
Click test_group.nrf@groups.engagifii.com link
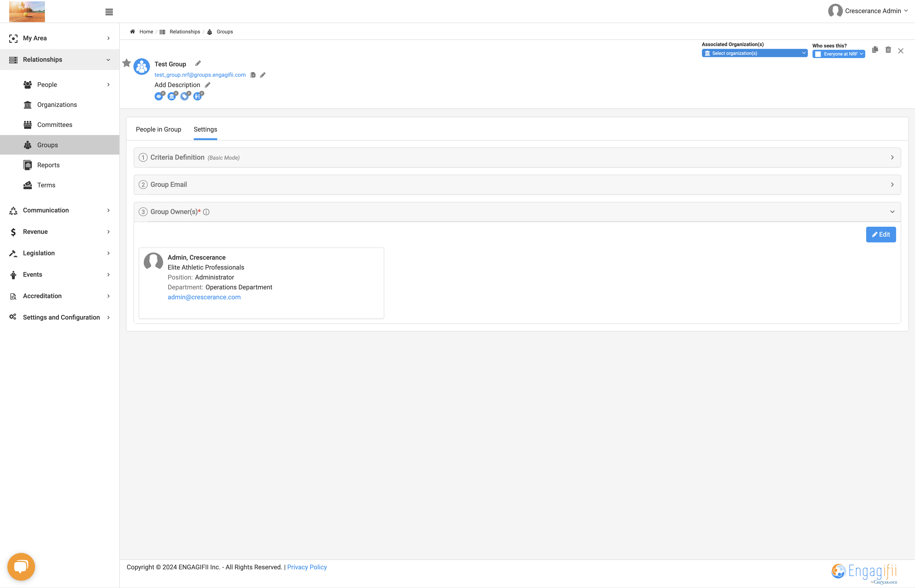pos(200,75)
